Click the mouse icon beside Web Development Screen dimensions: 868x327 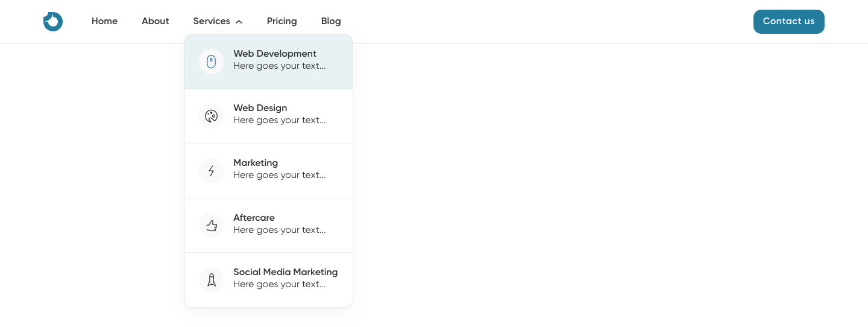point(211,62)
